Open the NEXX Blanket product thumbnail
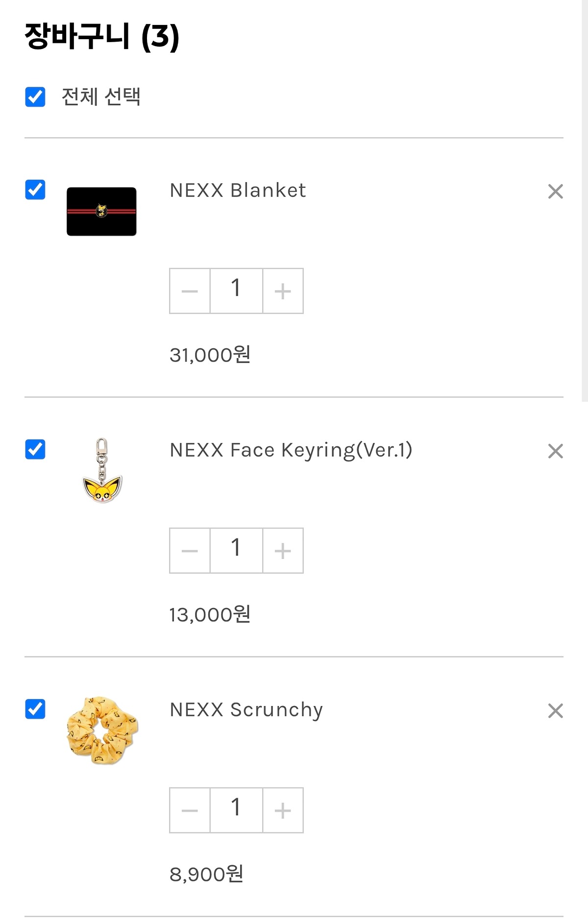 [101, 212]
